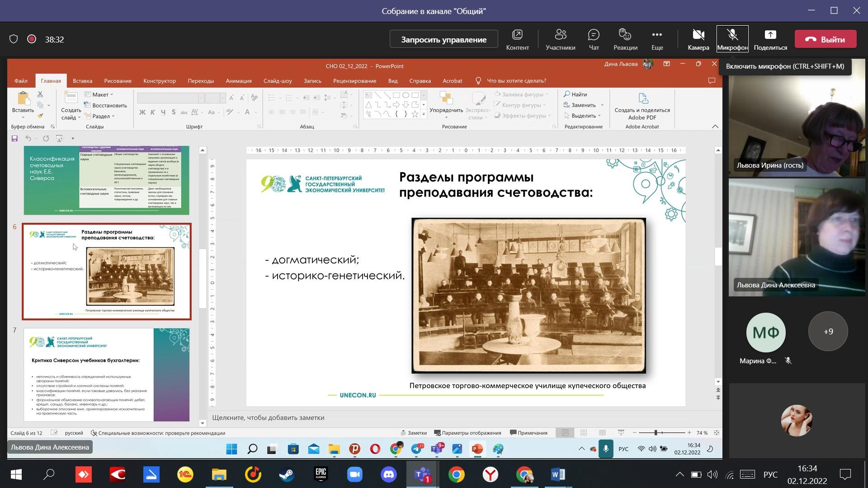Select slide 7 thumbnail Критика Сиверсом
Screen dimensions: 868x488
click(x=107, y=375)
